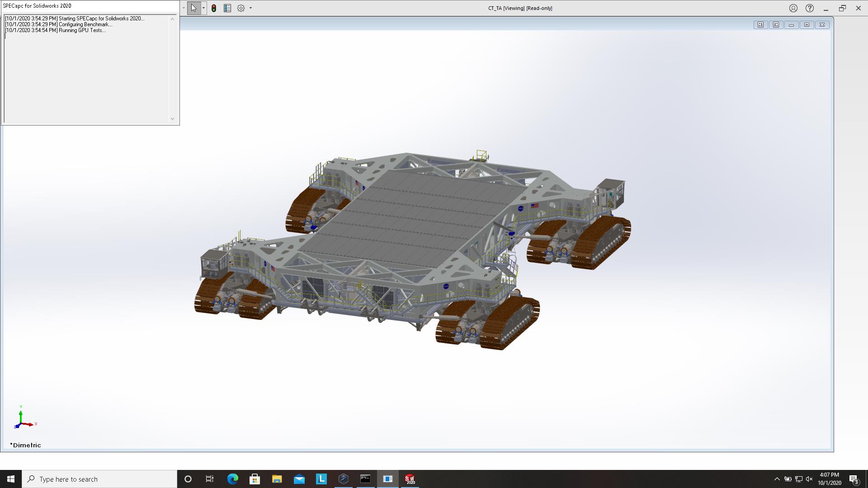Click the SPECapc log scrollbar up arrow
Screen dimensions: 868x488
pyautogui.click(x=172, y=19)
